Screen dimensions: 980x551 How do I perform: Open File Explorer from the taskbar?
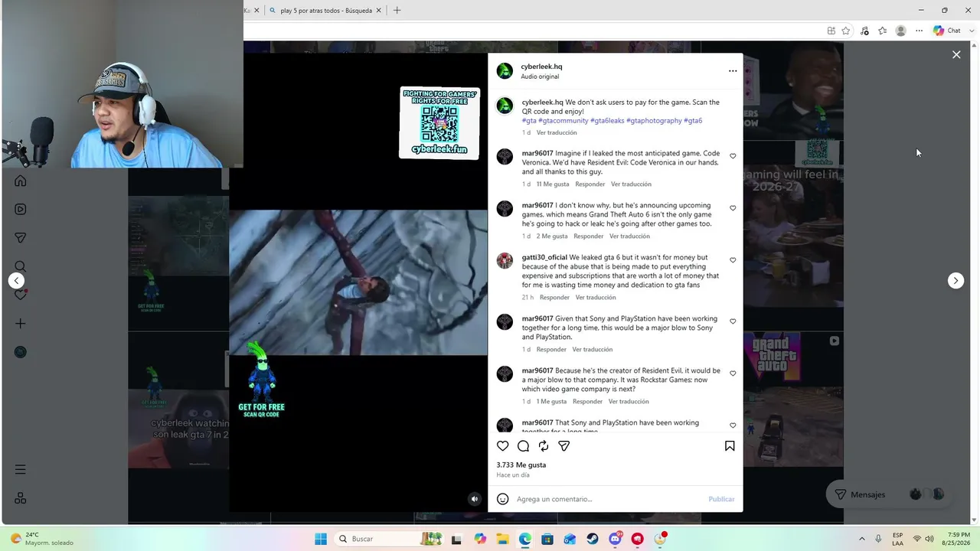[x=502, y=539]
